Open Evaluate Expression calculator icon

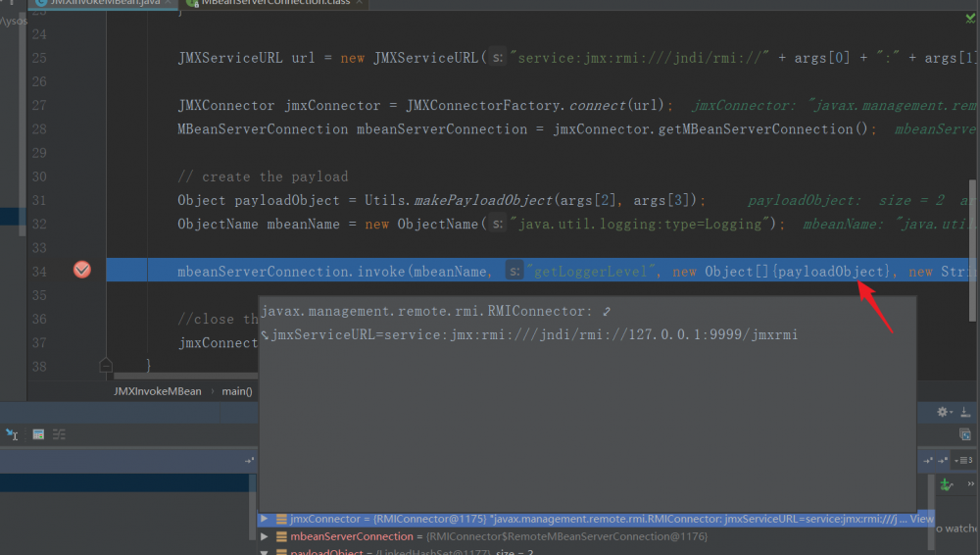pos(38,434)
